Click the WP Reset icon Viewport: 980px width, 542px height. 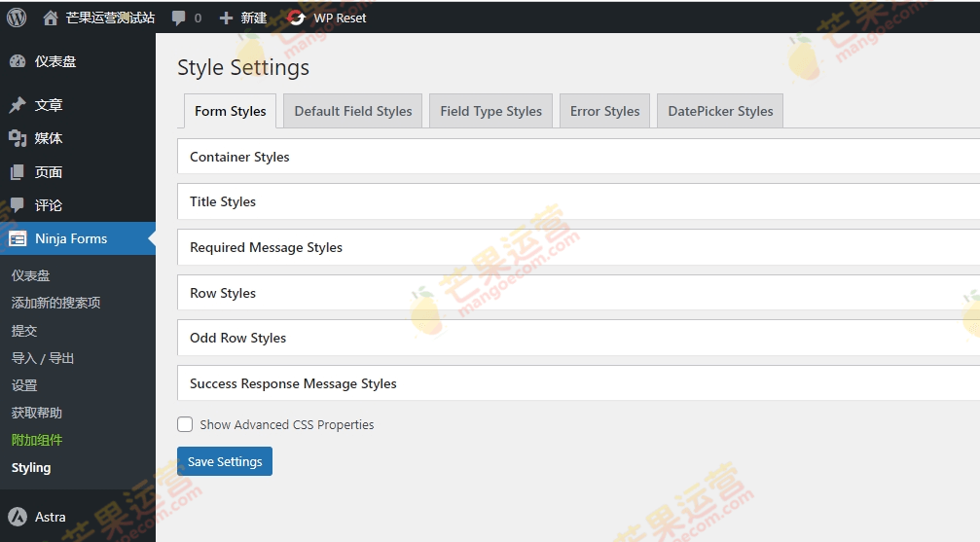tap(296, 18)
